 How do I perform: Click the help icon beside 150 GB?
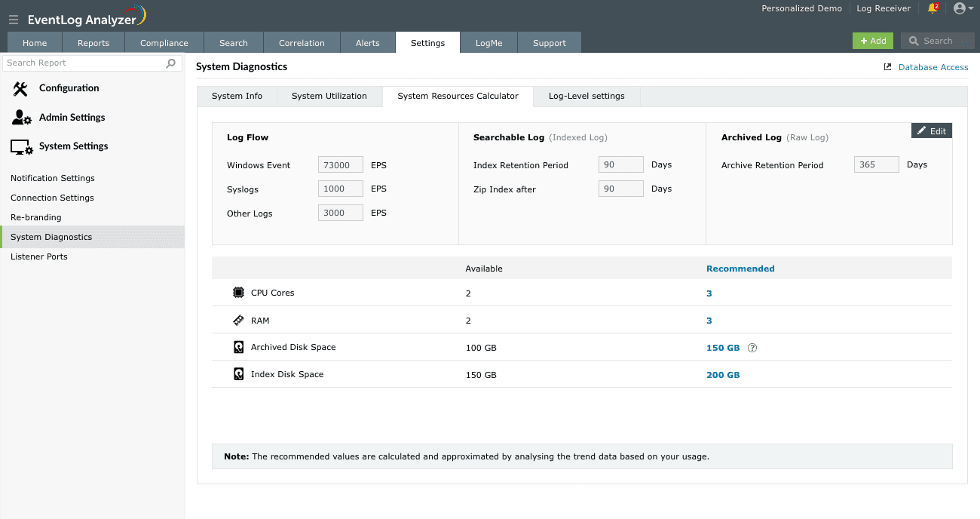click(752, 348)
